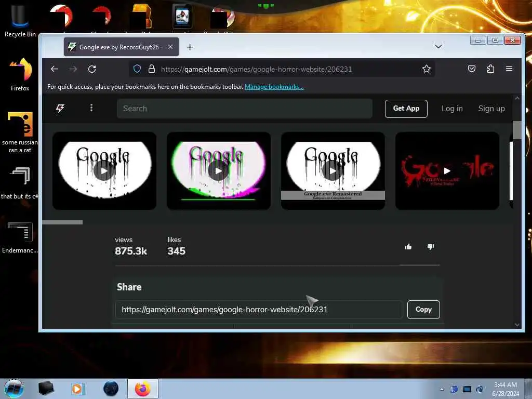Select the Google.exe by RecordGuy626 tab
The height and width of the screenshot is (399, 532).
[121, 47]
